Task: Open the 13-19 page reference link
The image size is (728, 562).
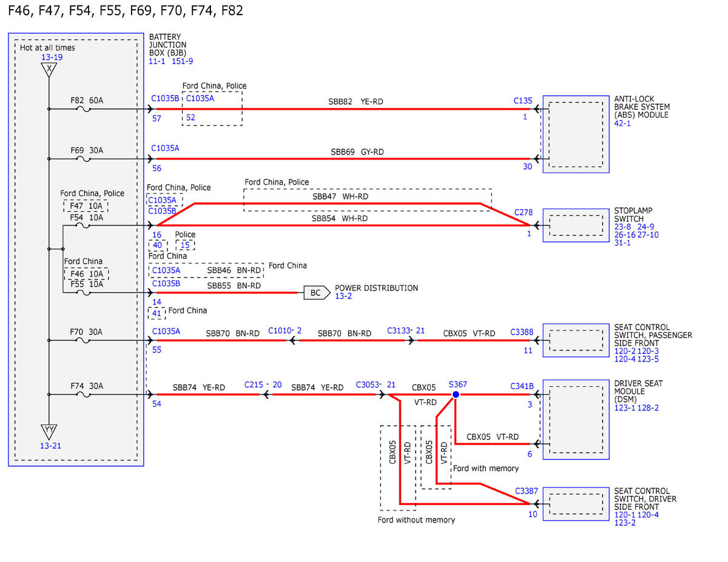Action: tap(52, 58)
